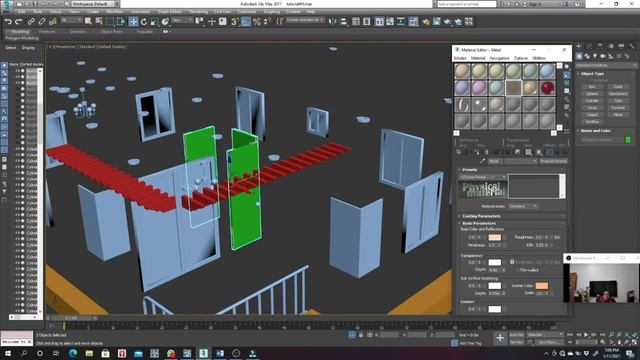Activate the Select and Move tool
The width and height of the screenshot is (640, 360).
click(133, 21)
